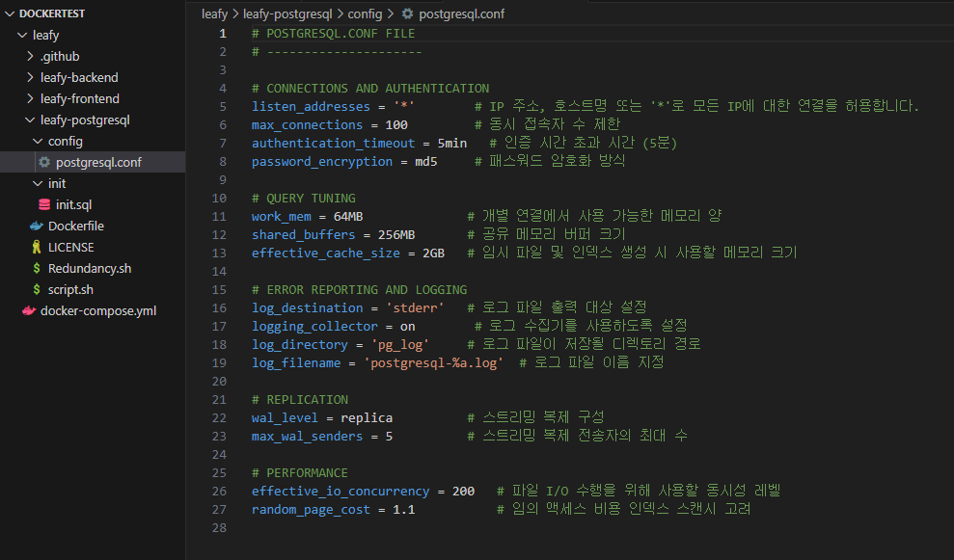
Task: Select the leafy-backend folder name
Action: (79, 78)
